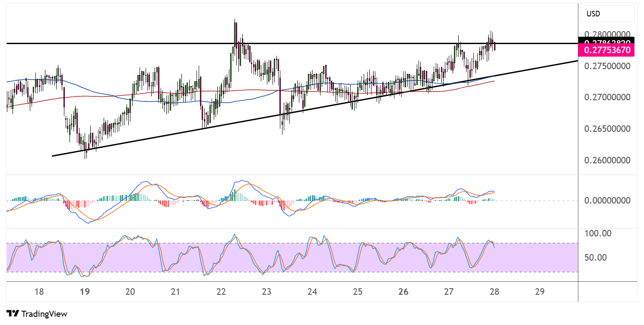Screen dimensions: 644x325
Task: Click the 0.26000000 price axis label
Action: [607, 160]
